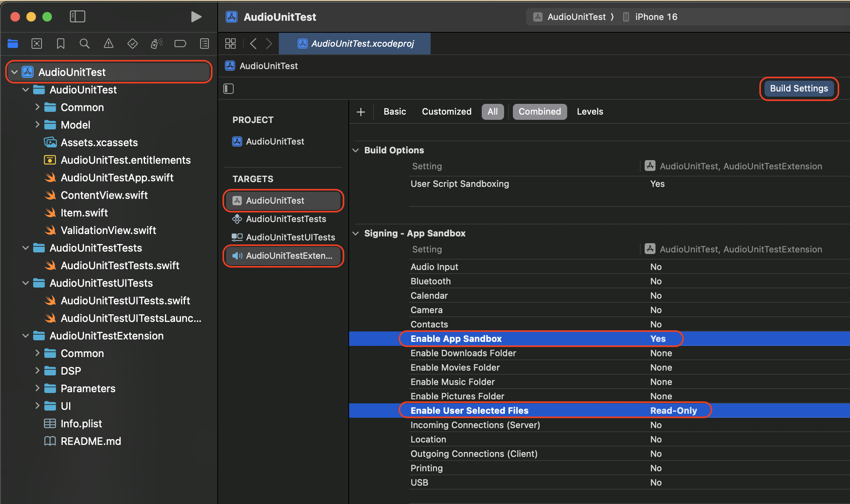Open the Source Control navigator icon

[37, 44]
